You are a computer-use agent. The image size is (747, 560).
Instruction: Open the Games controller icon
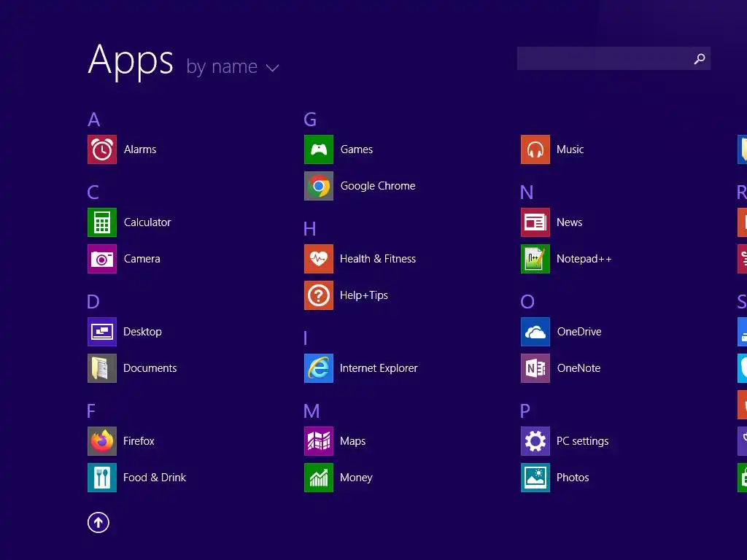(319, 149)
